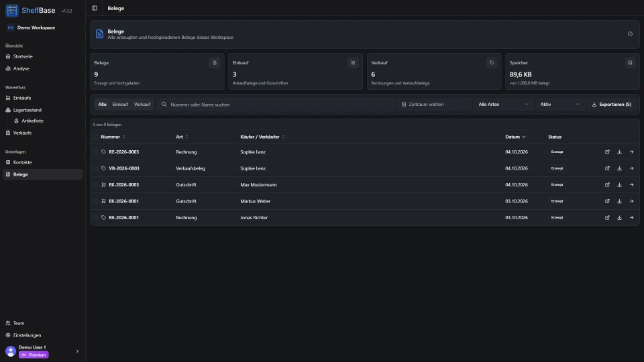
Task: Download receipt RE-2026-0001
Action: 619,217
